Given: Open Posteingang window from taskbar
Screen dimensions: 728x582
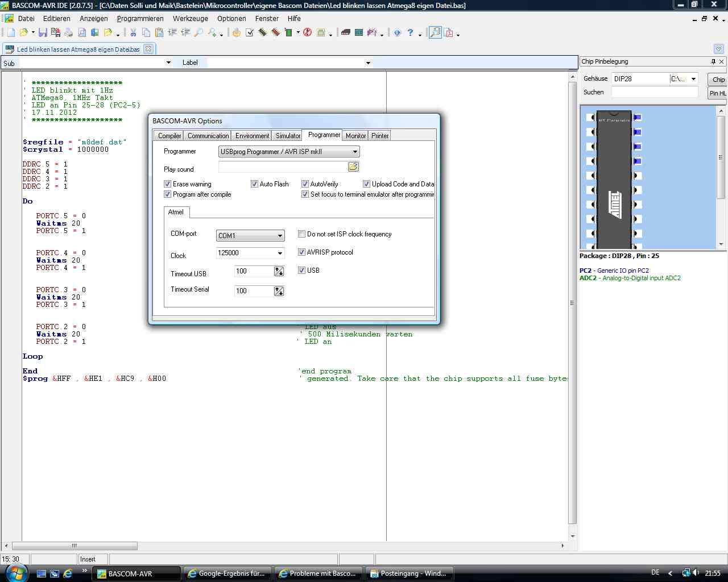Looking at the screenshot, I should click(410, 573).
